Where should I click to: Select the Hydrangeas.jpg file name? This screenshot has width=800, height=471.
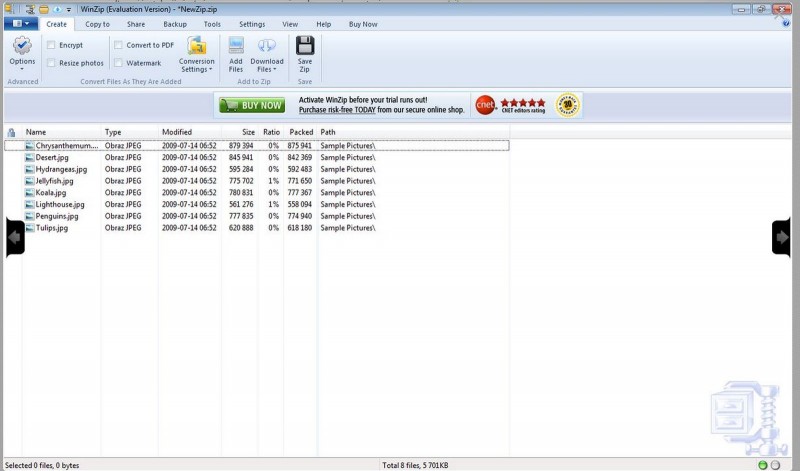coord(61,169)
